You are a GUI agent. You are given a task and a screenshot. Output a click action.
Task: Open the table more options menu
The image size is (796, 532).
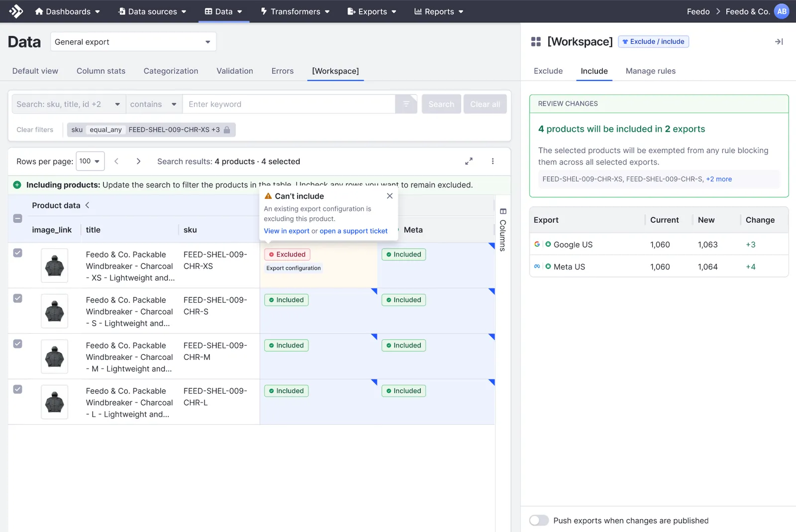493,161
